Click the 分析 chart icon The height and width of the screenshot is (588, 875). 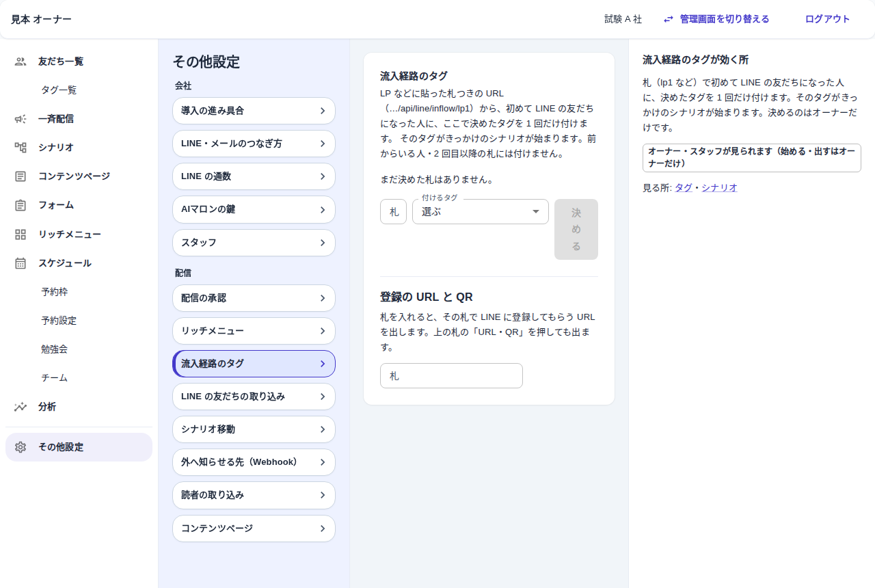pyautogui.click(x=21, y=407)
